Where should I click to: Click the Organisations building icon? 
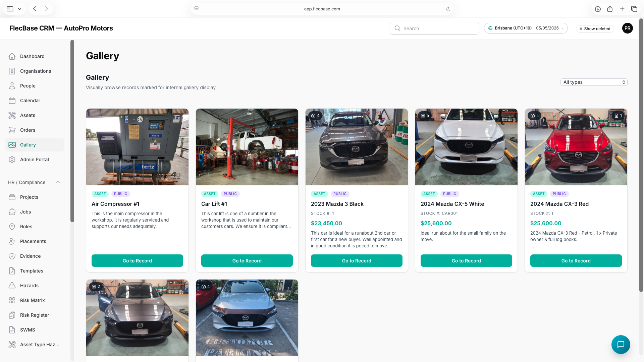click(12, 71)
